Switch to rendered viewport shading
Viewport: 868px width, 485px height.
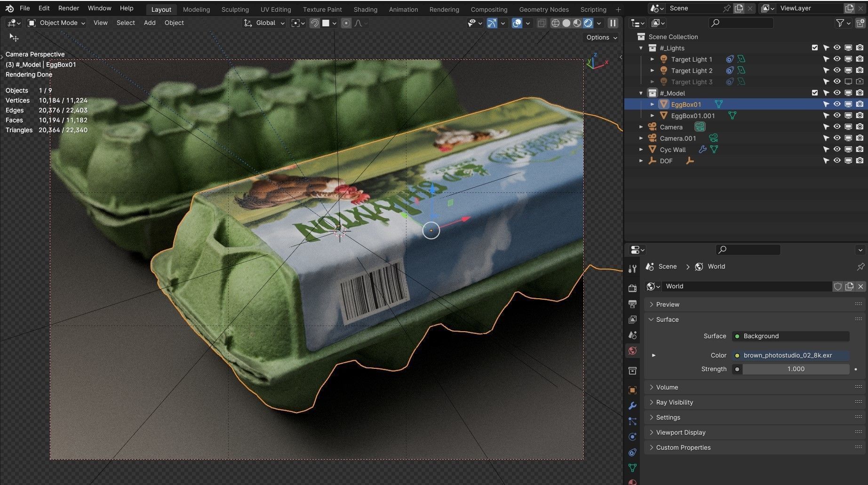588,23
